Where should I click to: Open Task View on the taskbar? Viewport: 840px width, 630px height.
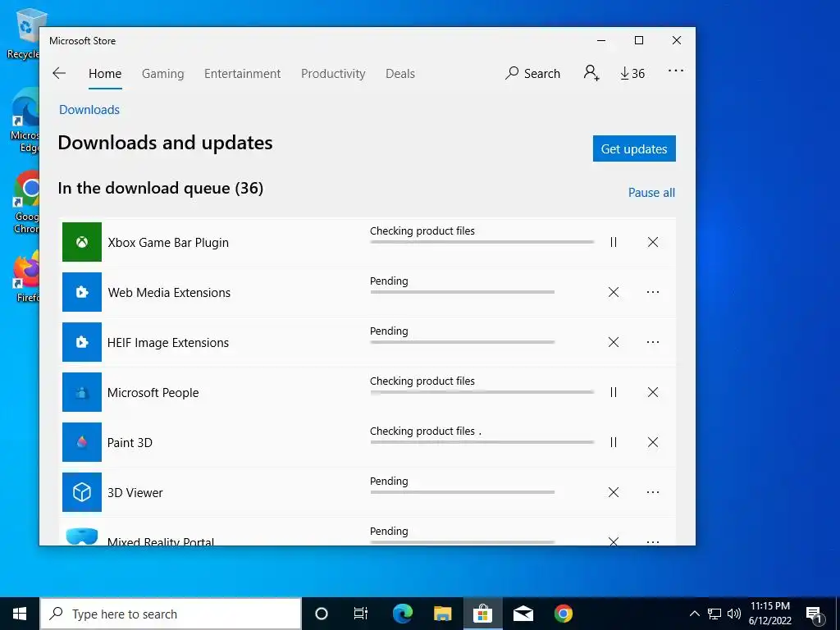pyautogui.click(x=361, y=614)
